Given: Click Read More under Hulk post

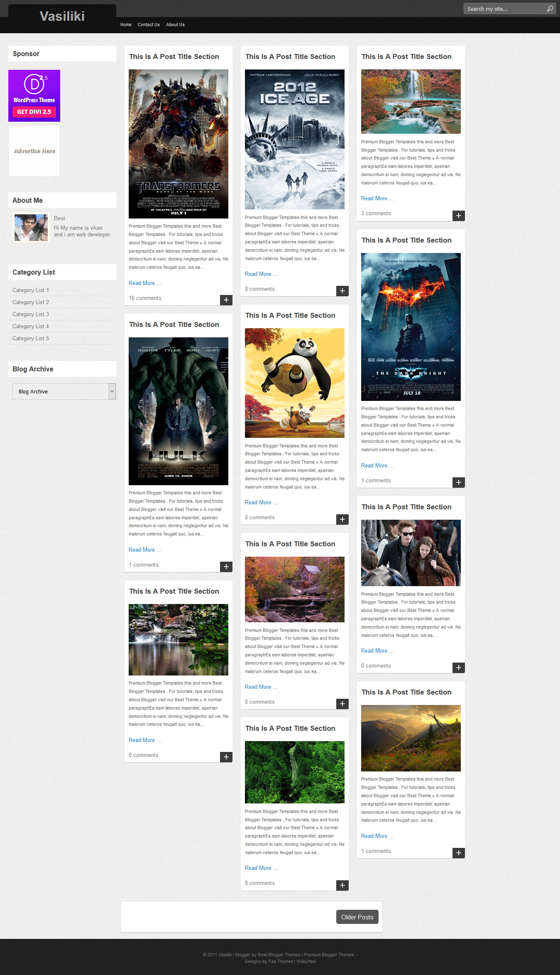Looking at the screenshot, I should pyautogui.click(x=145, y=550).
